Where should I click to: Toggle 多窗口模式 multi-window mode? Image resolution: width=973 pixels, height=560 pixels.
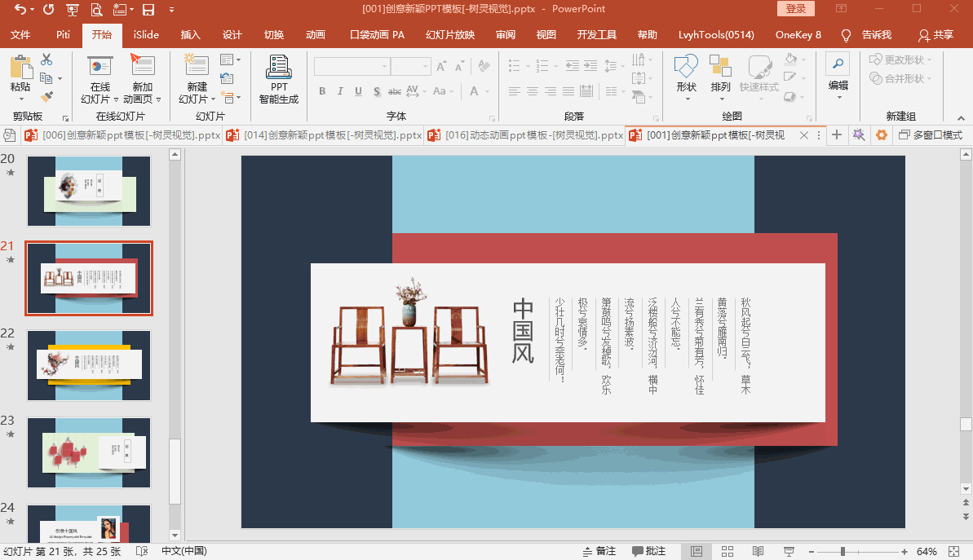pyautogui.click(x=930, y=135)
